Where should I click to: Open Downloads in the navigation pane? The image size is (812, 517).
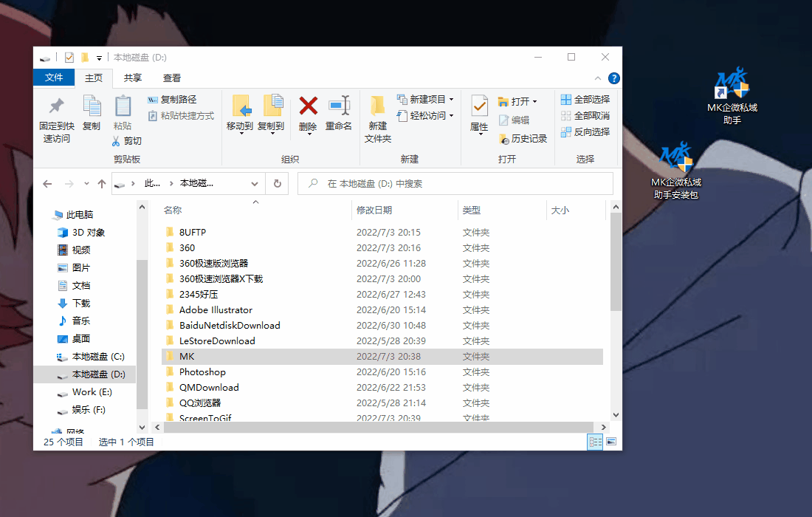(74, 303)
